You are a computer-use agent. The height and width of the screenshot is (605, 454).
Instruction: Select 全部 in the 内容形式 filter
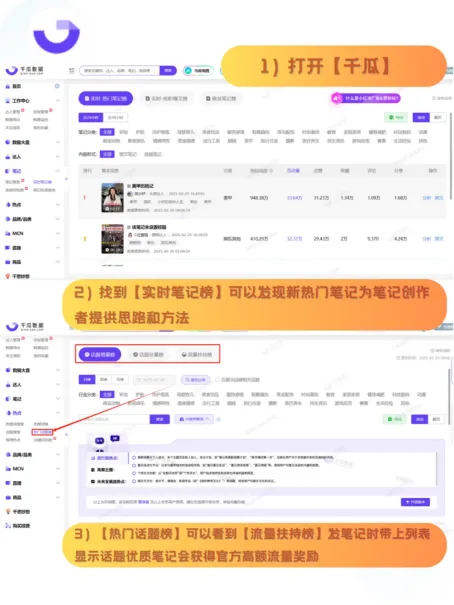(x=107, y=154)
